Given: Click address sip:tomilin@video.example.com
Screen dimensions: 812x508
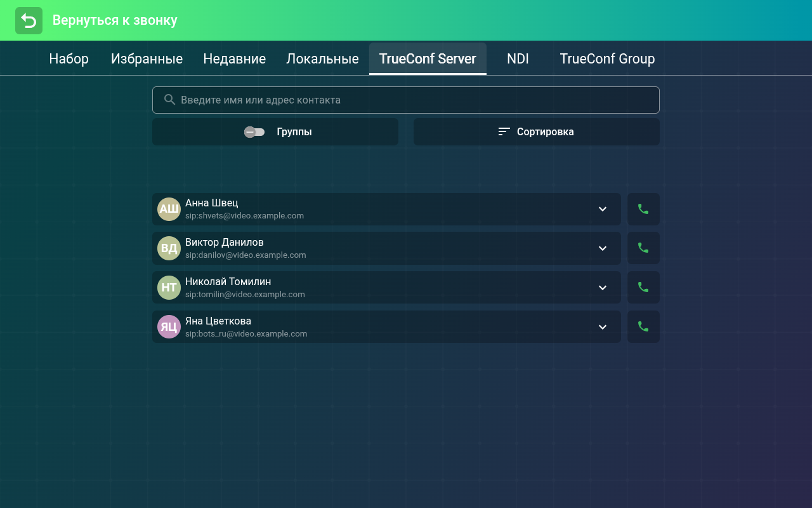Looking at the screenshot, I should [x=245, y=295].
